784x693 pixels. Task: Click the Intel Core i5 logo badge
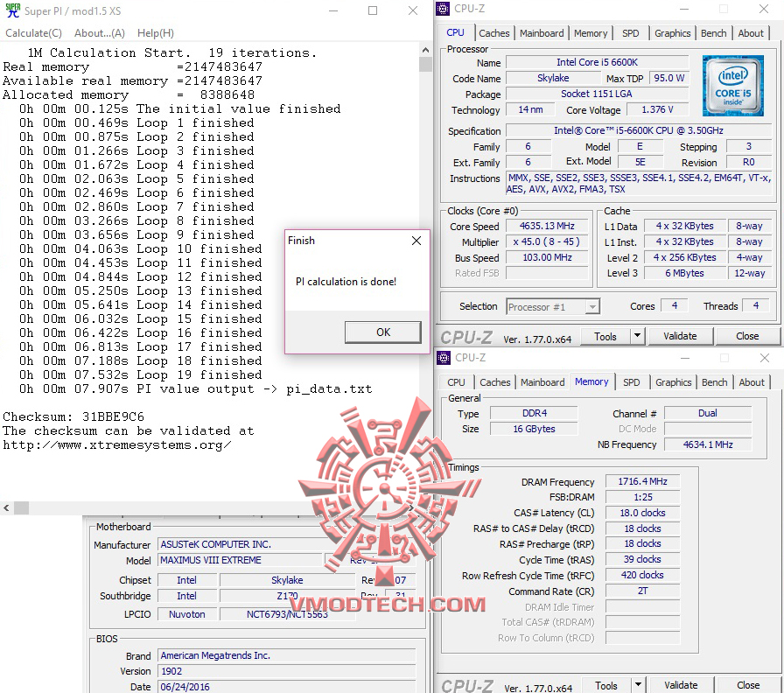pyautogui.click(x=733, y=86)
